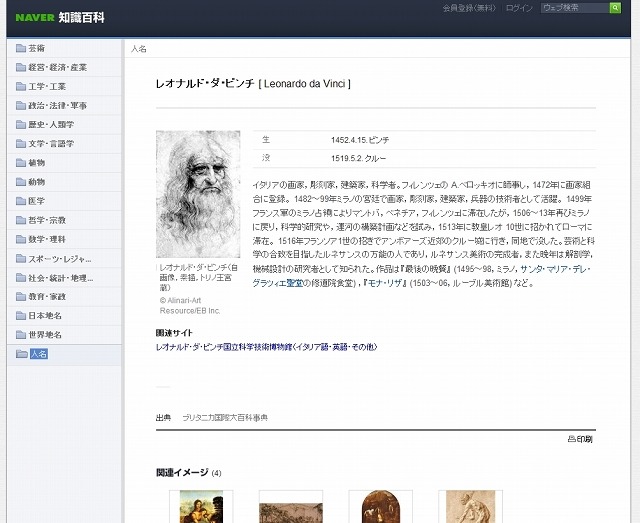Click the folder icon beside 医学
The width and height of the screenshot is (640, 523).
21,201
